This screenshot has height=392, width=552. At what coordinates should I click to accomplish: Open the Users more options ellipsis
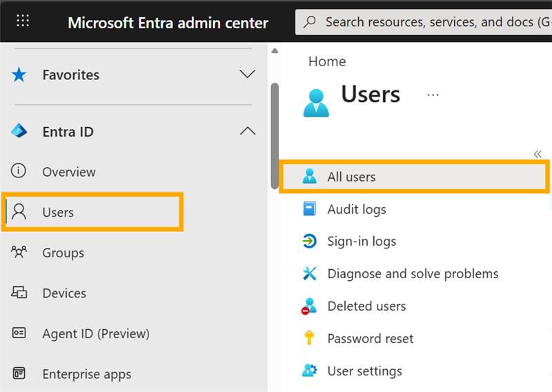pos(433,95)
